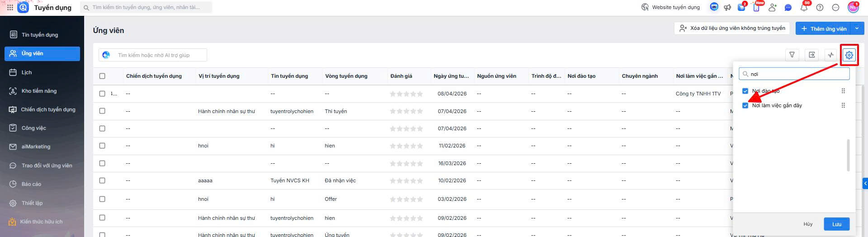Screen dimensions: 868x237
Task: Tick the select-all checkbox in table header
Action: point(102,76)
